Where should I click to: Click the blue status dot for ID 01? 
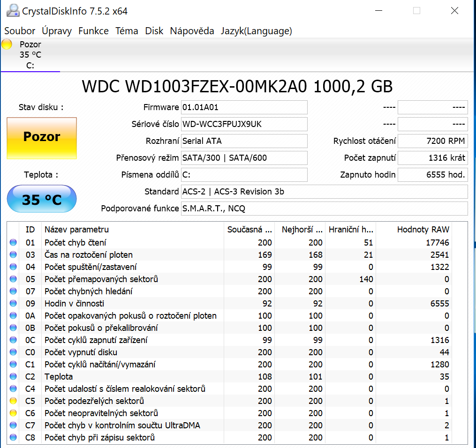[x=13, y=242]
